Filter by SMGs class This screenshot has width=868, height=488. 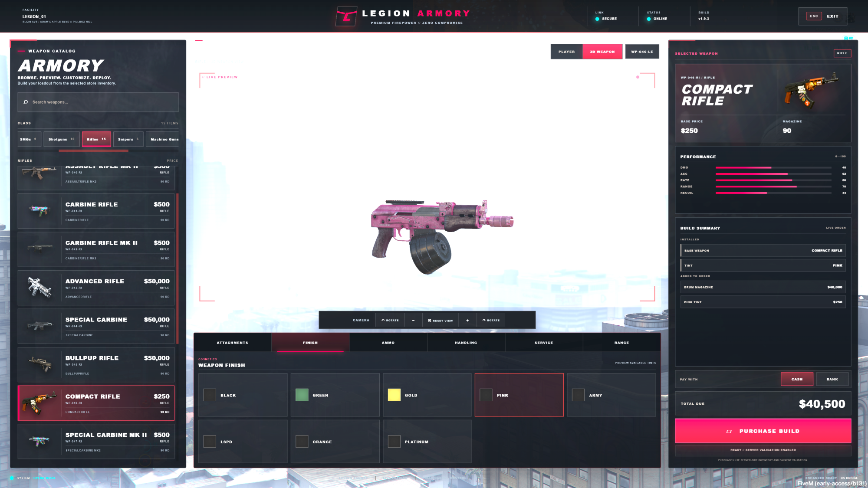pos(29,139)
